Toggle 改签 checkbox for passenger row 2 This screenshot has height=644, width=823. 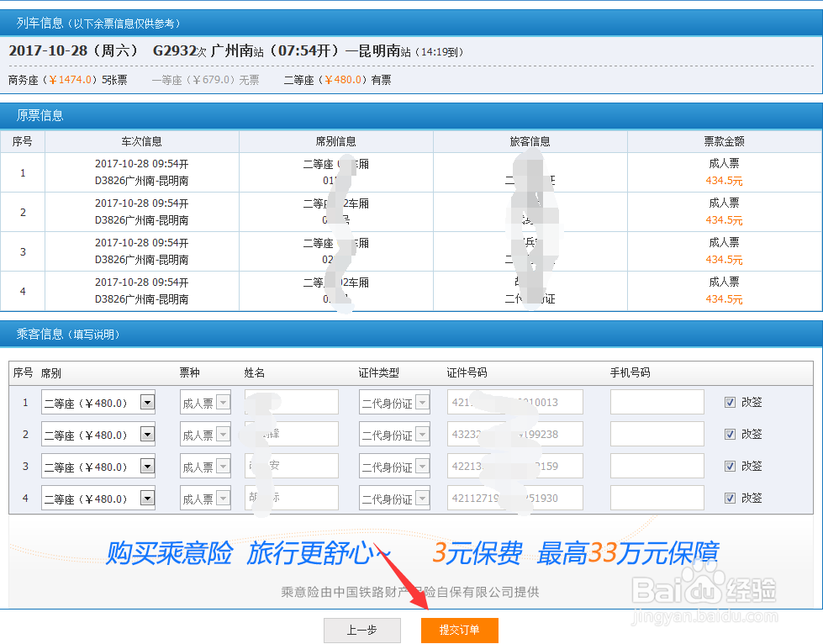[730, 434]
